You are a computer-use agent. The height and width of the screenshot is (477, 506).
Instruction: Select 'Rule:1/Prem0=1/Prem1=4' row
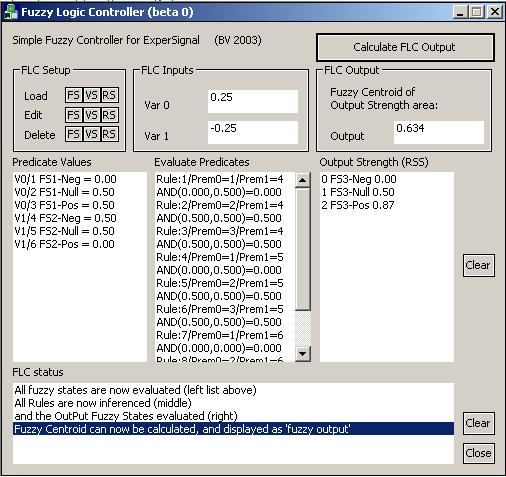pos(225,179)
